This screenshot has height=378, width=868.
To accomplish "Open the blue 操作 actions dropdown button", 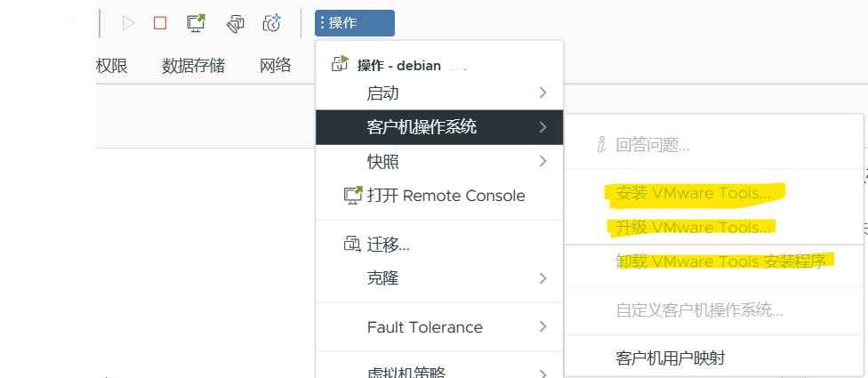I will click(x=355, y=23).
